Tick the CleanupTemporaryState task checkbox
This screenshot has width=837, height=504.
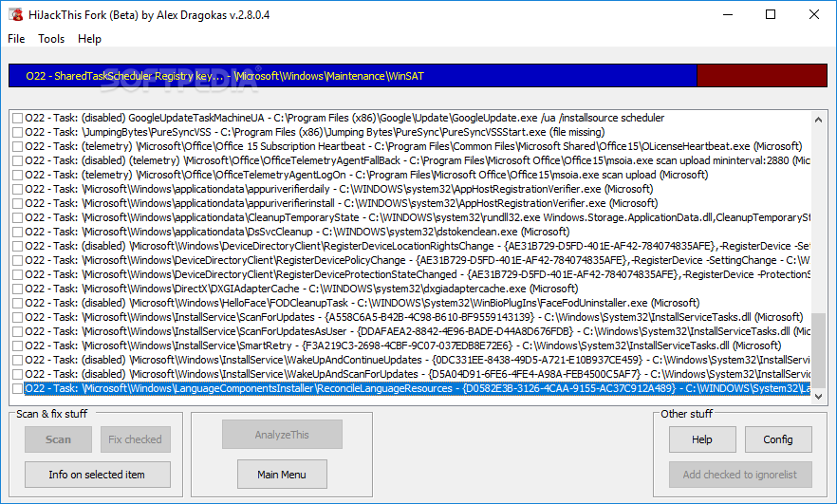point(18,218)
